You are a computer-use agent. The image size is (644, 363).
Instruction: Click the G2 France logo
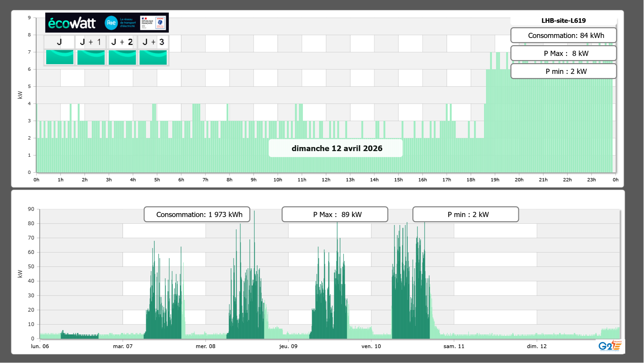610,346
